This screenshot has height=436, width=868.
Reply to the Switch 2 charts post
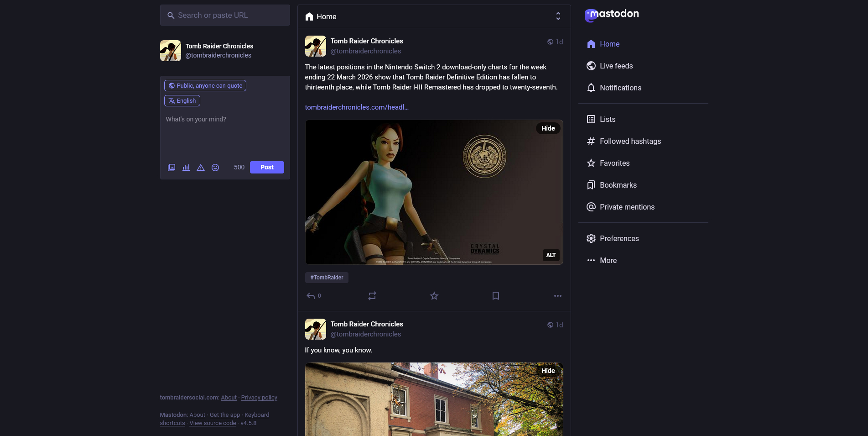click(x=311, y=296)
